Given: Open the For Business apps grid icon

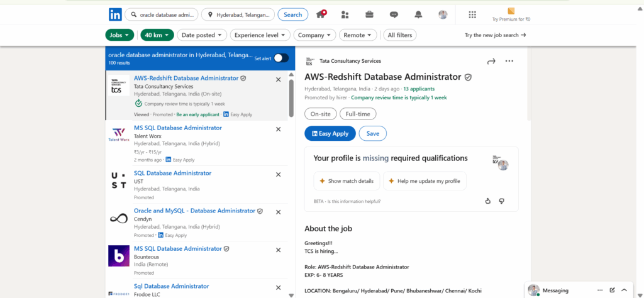Looking at the screenshot, I should [472, 15].
